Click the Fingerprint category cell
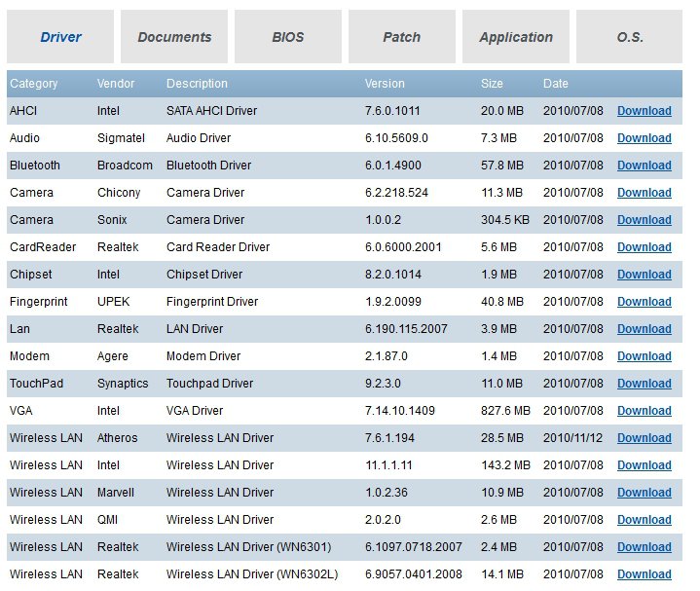The image size is (700, 591). [38, 301]
